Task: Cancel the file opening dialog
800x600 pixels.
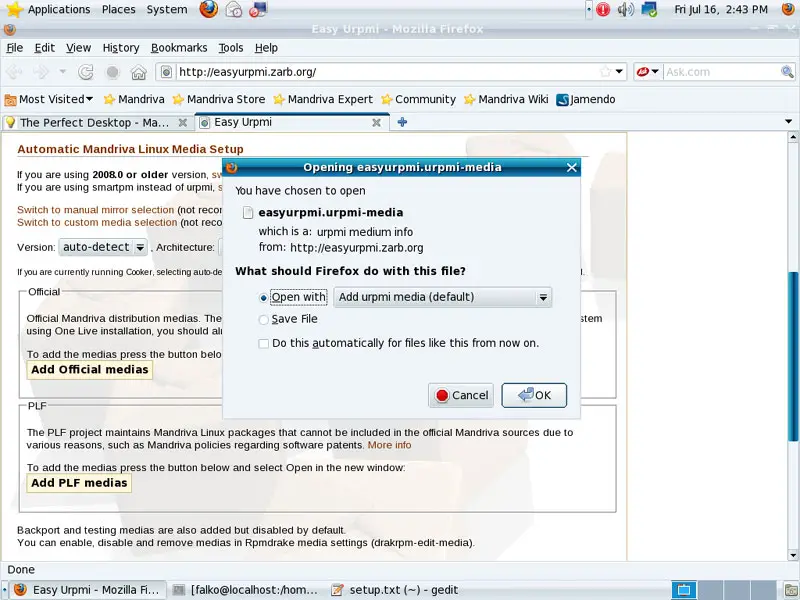Action: coord(461,395)
